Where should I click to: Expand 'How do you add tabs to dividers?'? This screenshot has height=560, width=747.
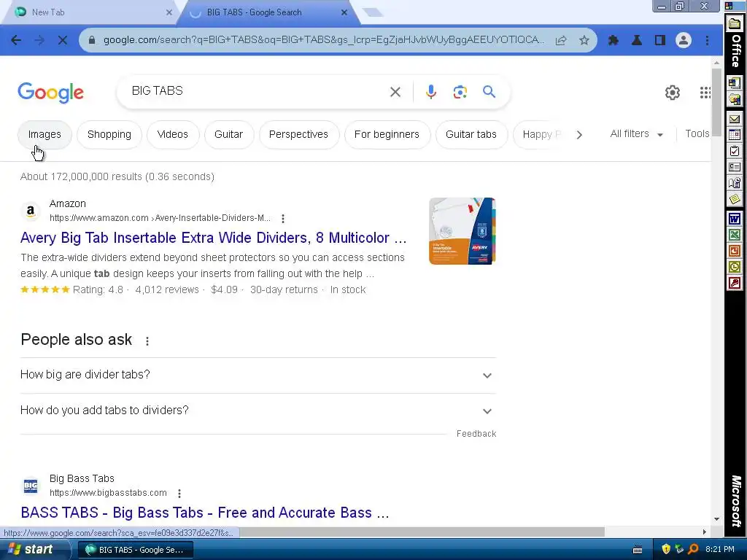coord(258,411)
